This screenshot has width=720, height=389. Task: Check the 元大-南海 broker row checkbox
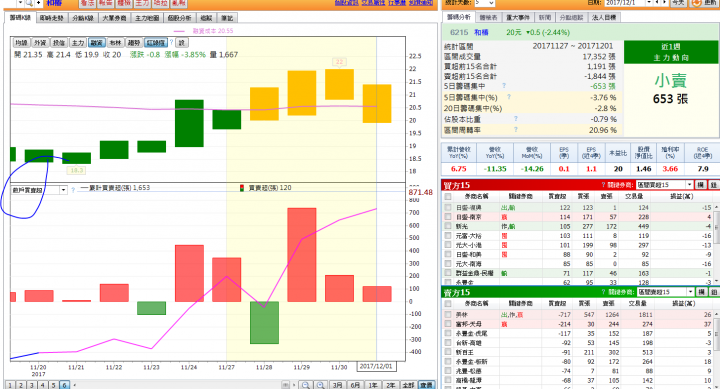tap(448, 264)
